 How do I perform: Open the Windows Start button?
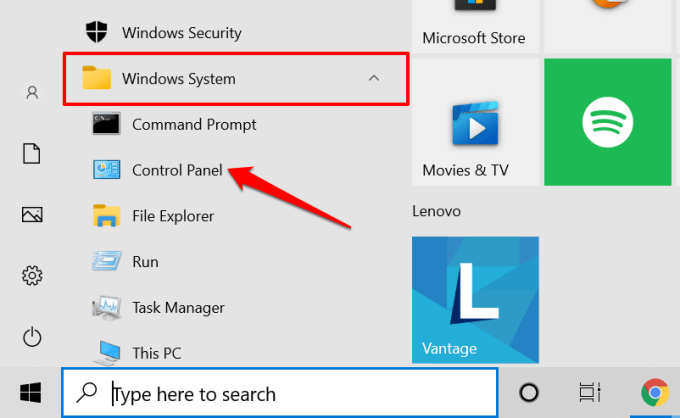click(30, 392)
